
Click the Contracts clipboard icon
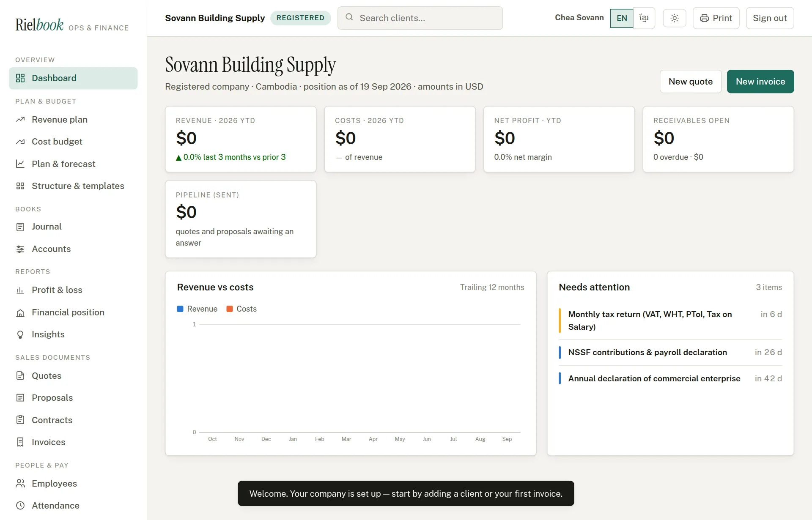coord(20,420)
